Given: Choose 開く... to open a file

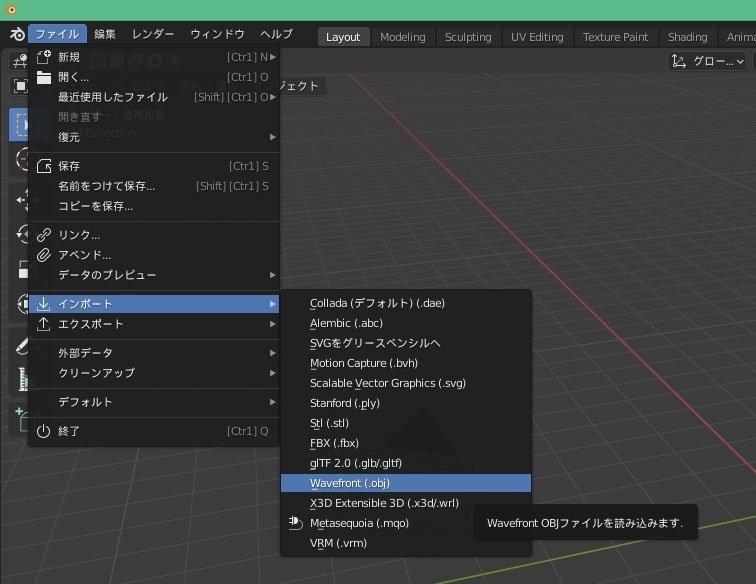Looking at the screenshot, I should (x=154, y=77).
